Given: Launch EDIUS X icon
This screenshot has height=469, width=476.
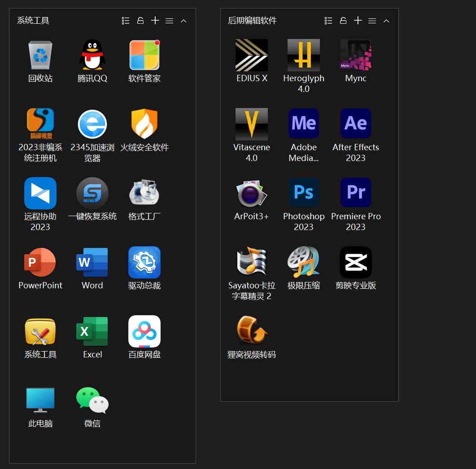Looking at the screenshot, I should (252, 55).
